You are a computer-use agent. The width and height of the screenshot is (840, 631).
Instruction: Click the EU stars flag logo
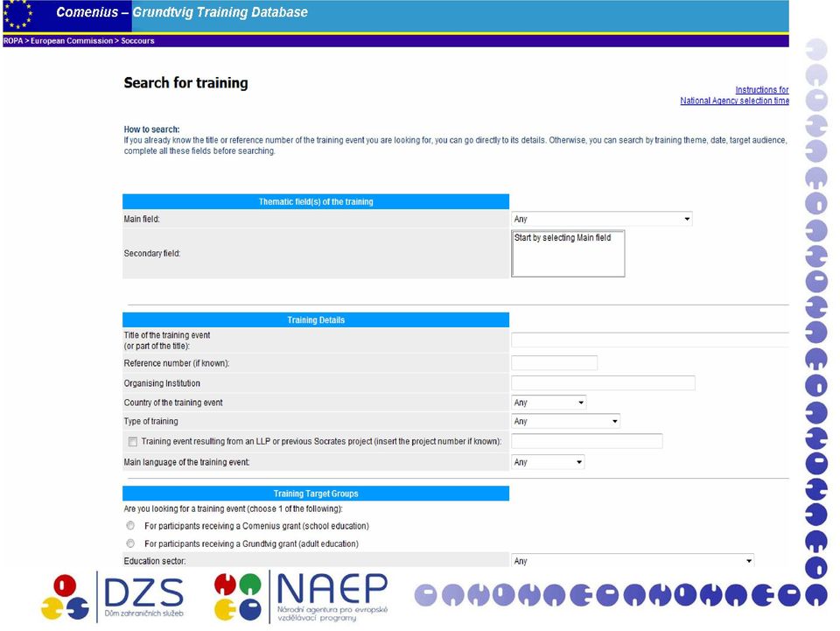point(17,15)
